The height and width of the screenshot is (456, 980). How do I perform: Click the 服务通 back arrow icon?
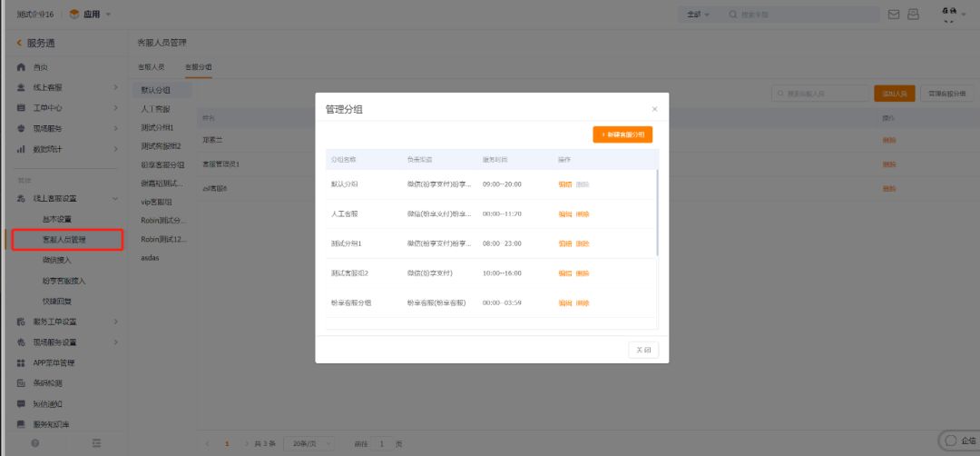tap(19, 43)
